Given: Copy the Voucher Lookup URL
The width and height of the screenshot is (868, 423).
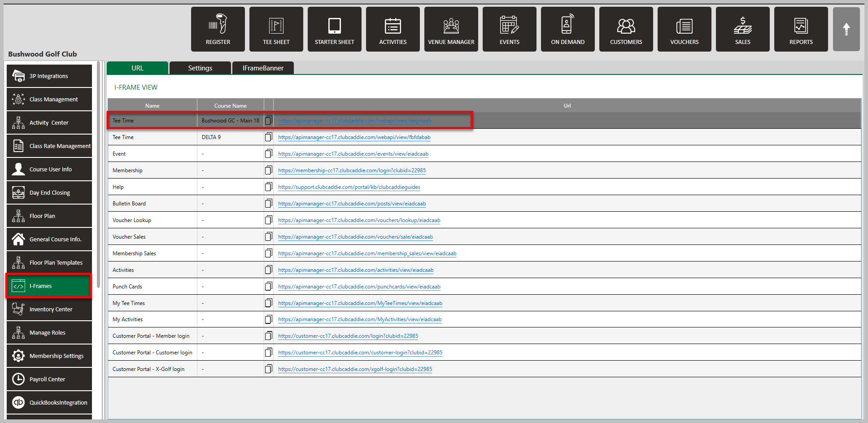Looking at the screenshot, I should tap(268, 220).
